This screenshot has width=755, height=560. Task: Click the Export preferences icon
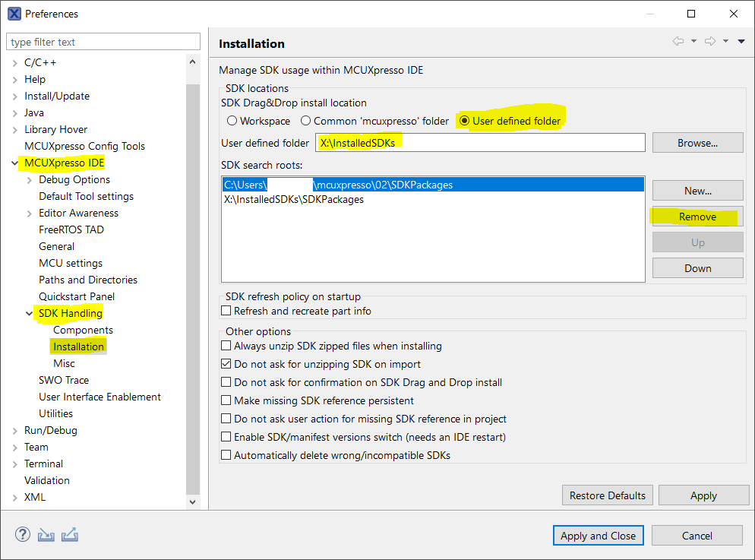(70, 534)
